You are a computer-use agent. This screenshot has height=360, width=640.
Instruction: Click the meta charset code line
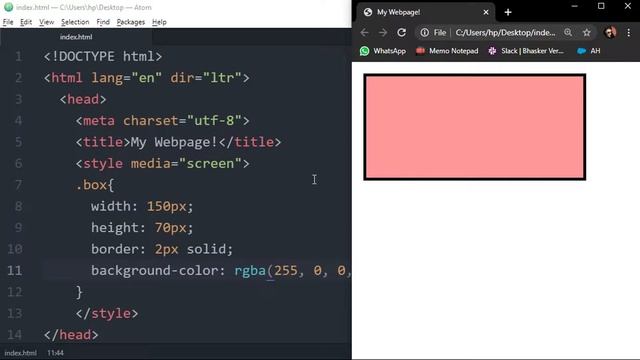pyautogui.click(x=162, y=120)
